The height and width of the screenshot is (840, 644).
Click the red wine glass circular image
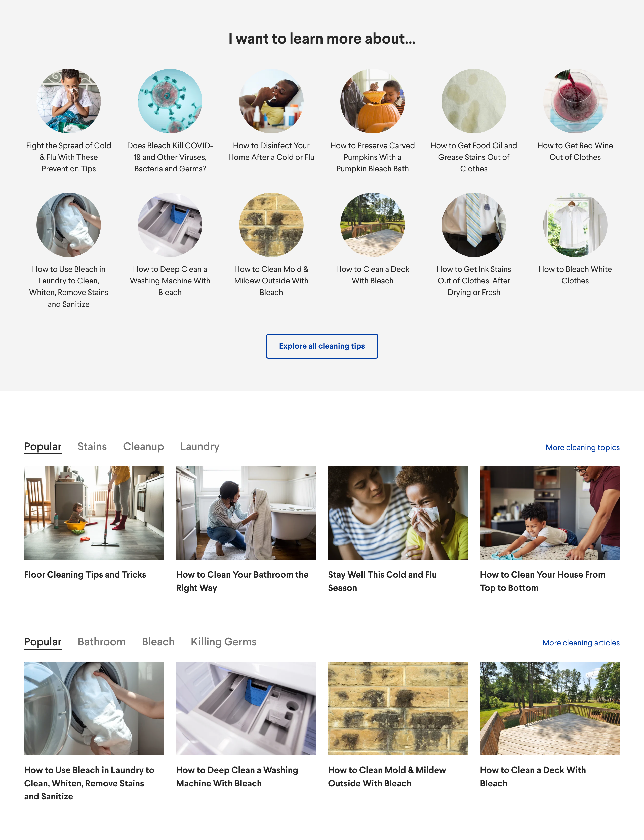click(575, 101)
